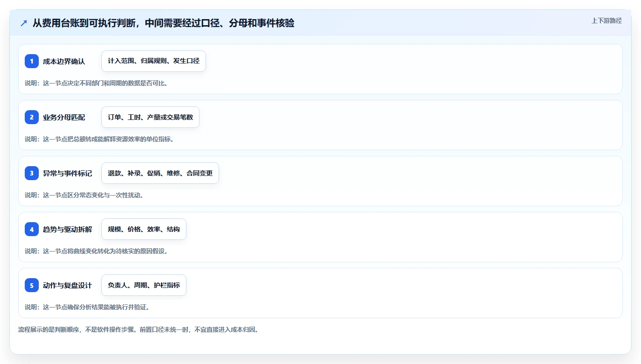Click the 业务分母匹配 step title

point(64,117)
